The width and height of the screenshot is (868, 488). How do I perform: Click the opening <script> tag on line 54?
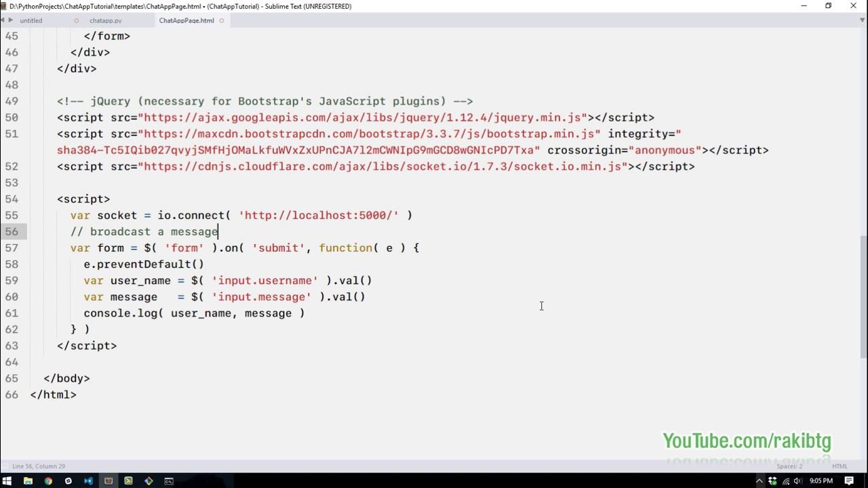(83, 199)
